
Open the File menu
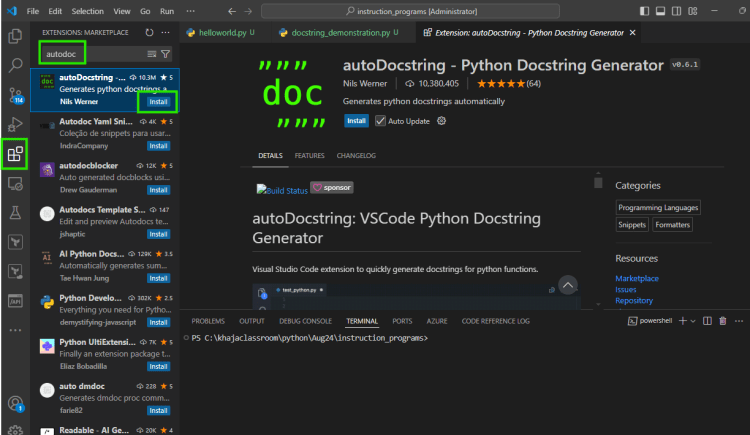point(33,11)
